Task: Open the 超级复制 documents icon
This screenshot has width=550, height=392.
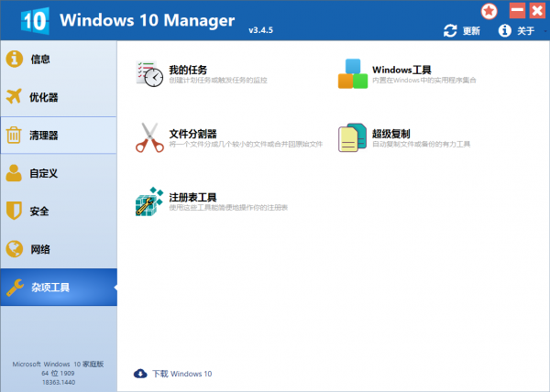Action: [352, 137]
